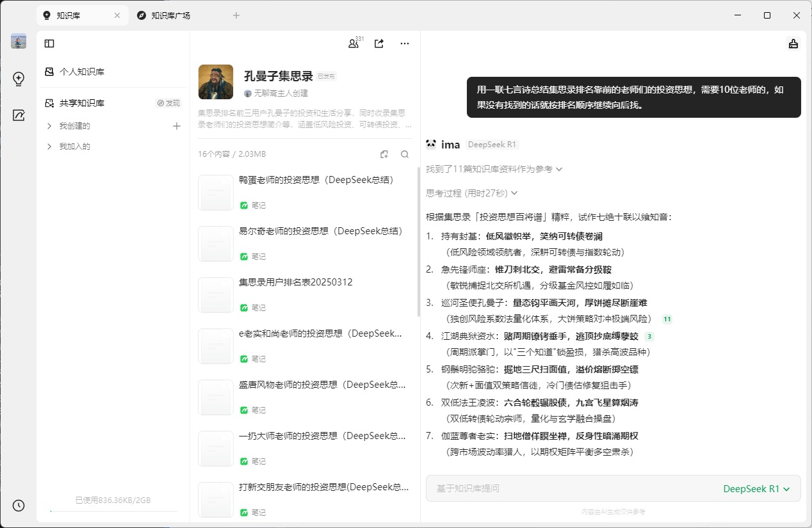Expand the 我创建的 tree node
This screenshot has height=528, width=812.
click(49, 126)
